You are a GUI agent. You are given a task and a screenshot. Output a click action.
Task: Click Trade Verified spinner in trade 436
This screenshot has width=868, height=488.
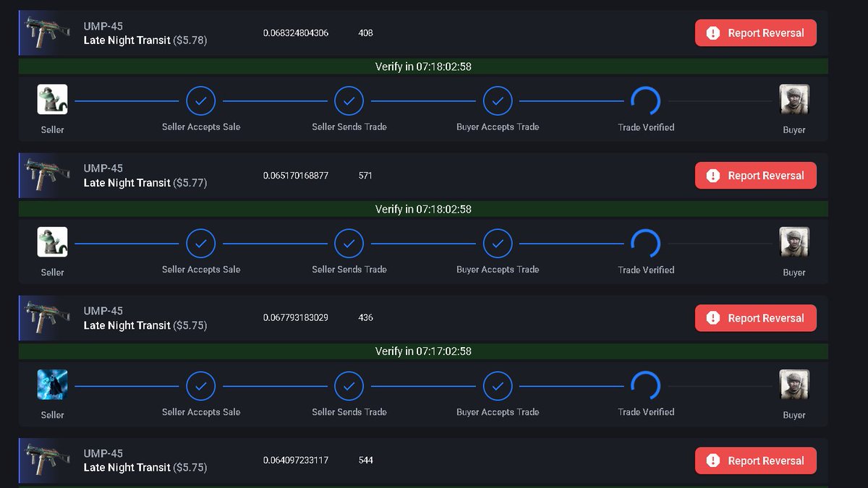pyautogui.click(x=646, y=386)
